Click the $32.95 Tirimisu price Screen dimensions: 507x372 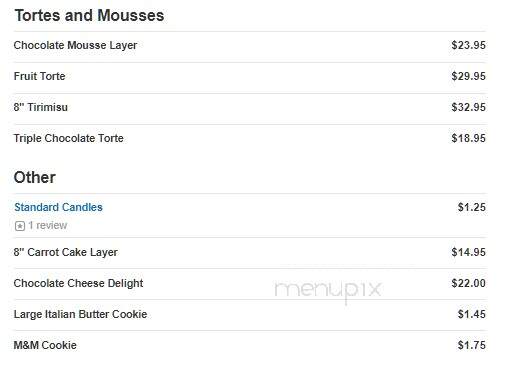point(468,107)
